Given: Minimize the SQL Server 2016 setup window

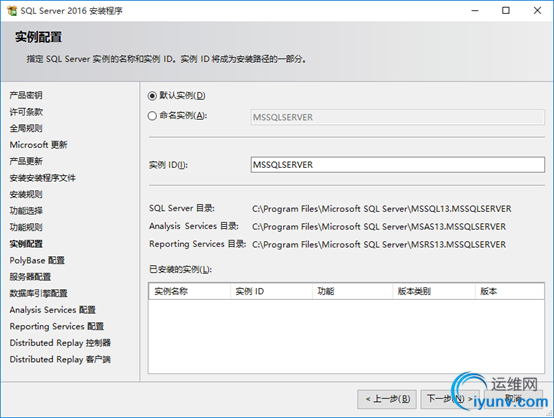Looking at the screenshot, I should [475, 11].
